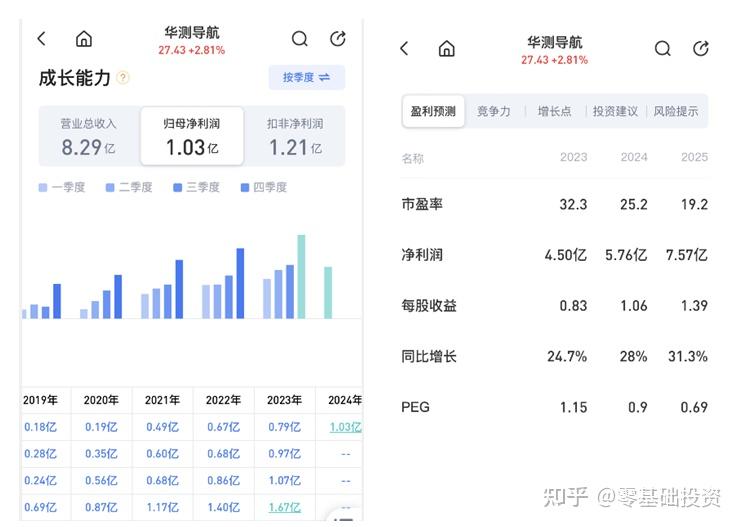
Task: Select cell 0.68亿 in 2021年 column
Action: pos(162,480)
